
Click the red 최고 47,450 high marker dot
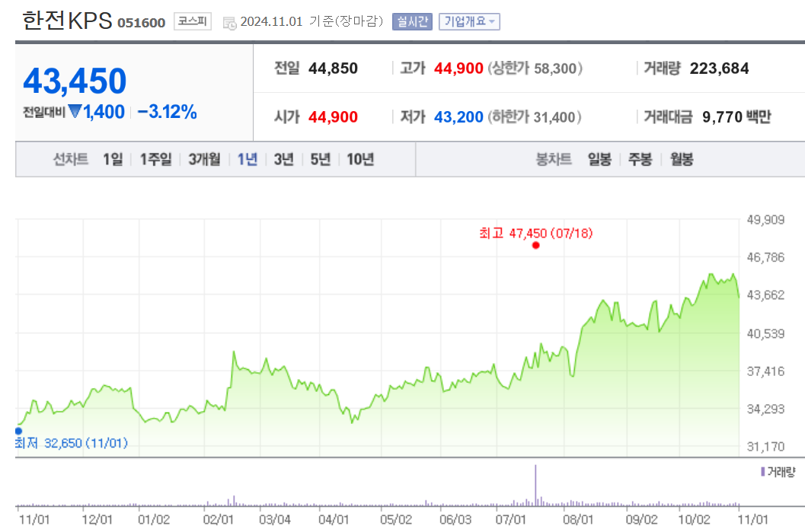pyautogui.click(x=535, y=245)
